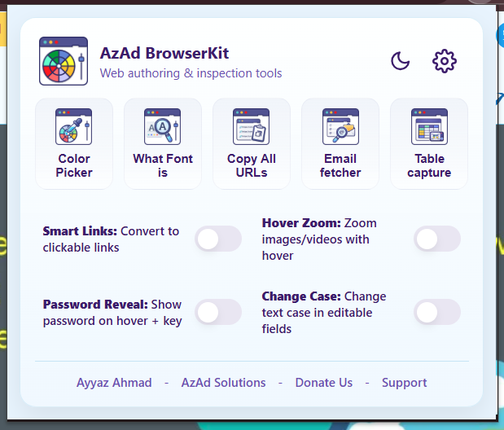Click the Email fetcher label text
The image size is (504, 430).
340,165
